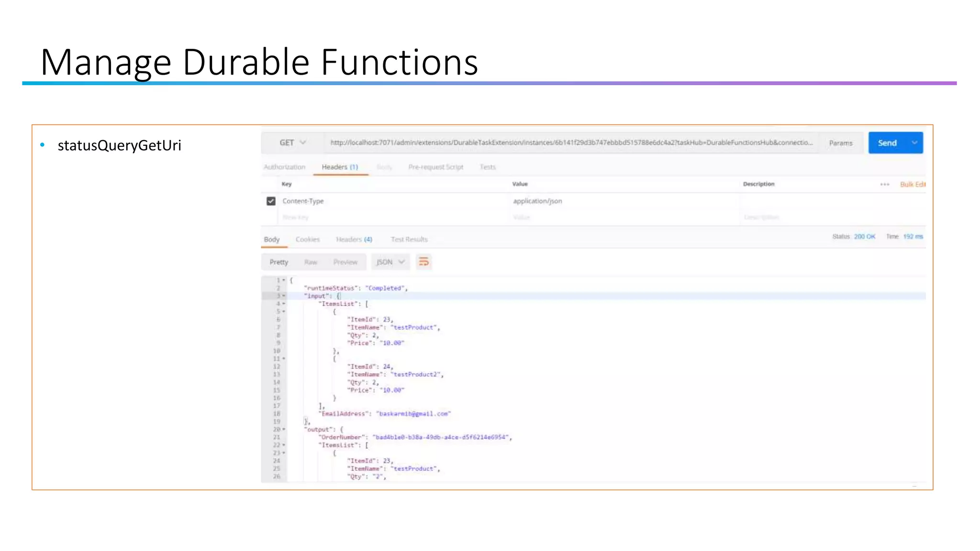The image size is (980, 551).
Task: Open the response Cookies tab
Action: click(307, 239)
